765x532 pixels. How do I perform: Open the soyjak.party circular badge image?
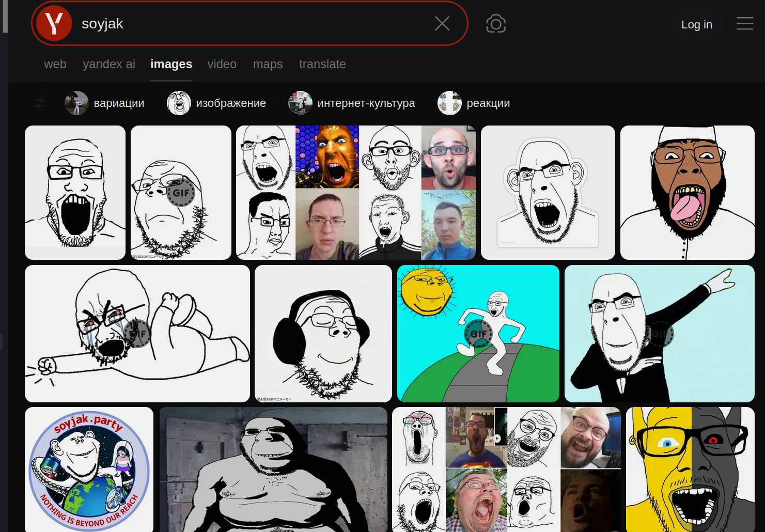pyautogui.click(x=89, y=470)
